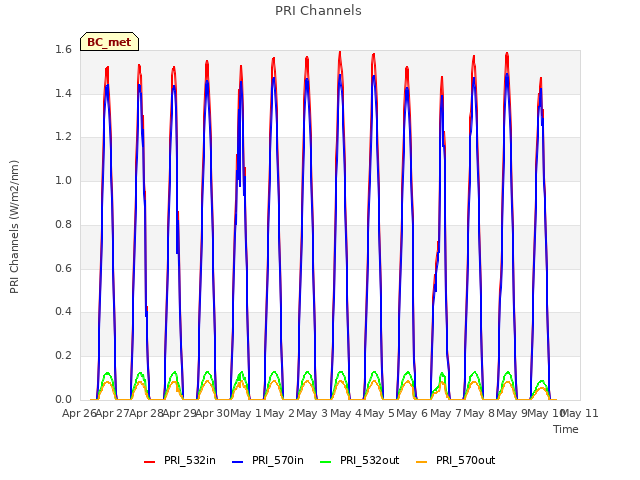
Task: Click the May 5 x-axis tick label
Action: [379, 413]
